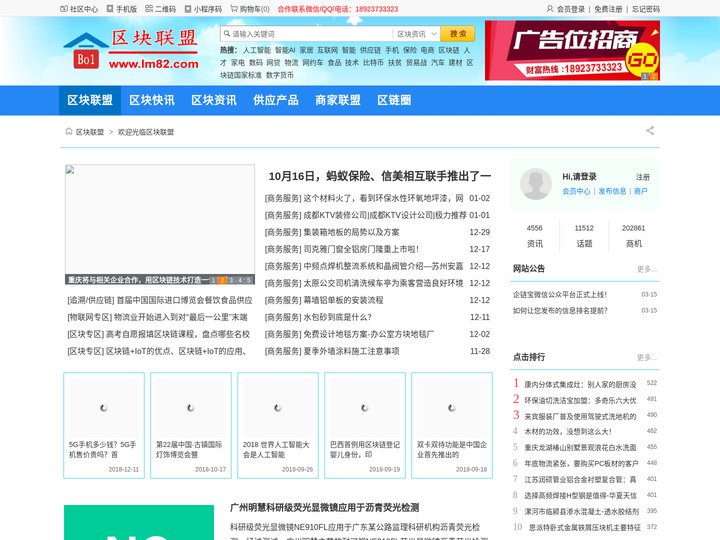
Task: Click the 4556 资讯 counter
Action: (534, 236)
